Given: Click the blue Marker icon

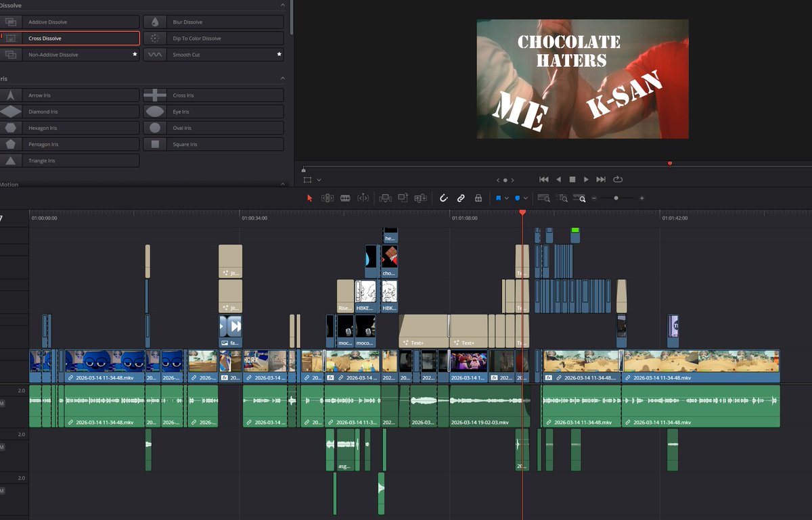Looking at the screenshot, I should click(x=518, y=198).
